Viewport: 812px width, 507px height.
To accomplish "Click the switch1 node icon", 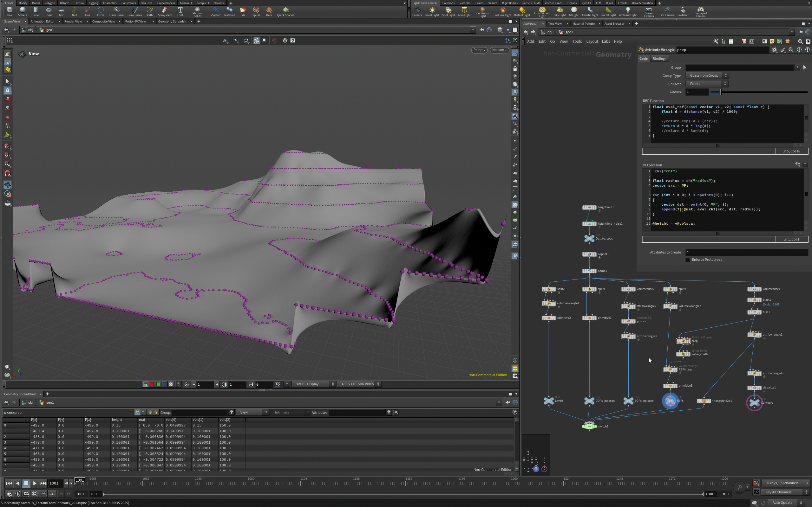I will click(589, 426).
